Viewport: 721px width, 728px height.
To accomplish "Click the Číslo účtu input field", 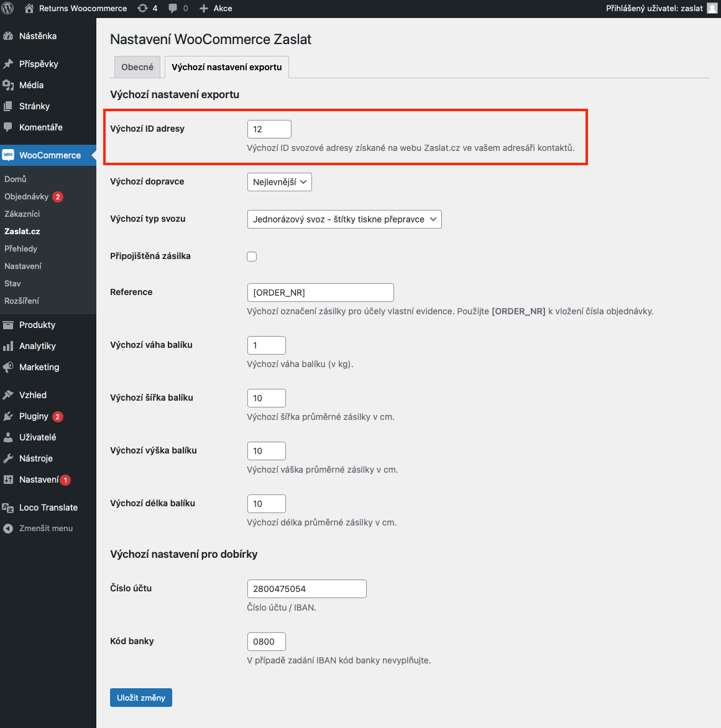I will click(307, 589).
